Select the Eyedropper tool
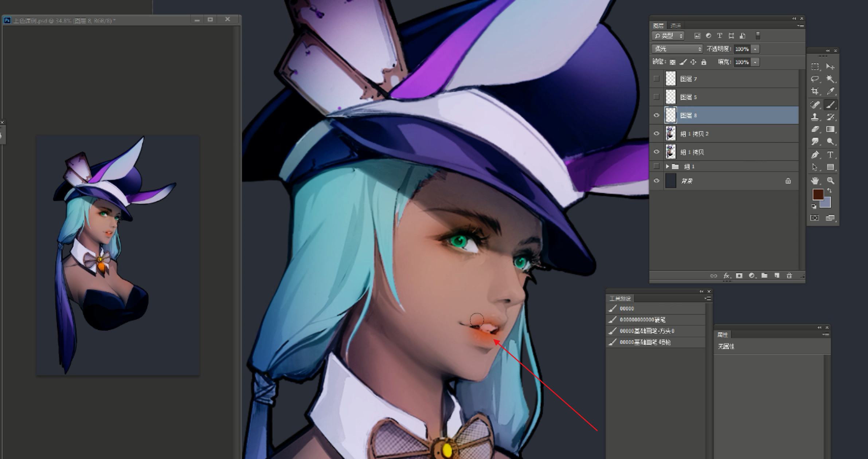868x459 pixels. coord(830,91)
